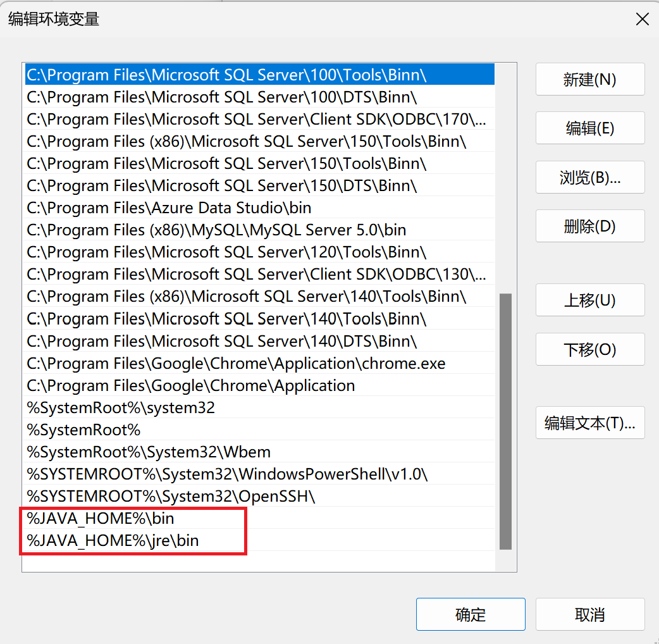Select the plain %SystemRoot% entry
This screenshot has height=644, width=659.
tap(260, 430)
